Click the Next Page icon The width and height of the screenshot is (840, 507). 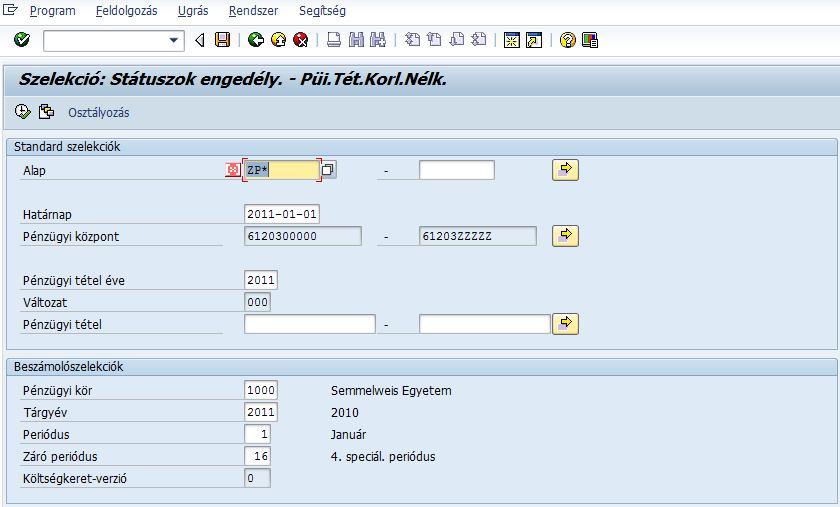(x=456, y=40)
